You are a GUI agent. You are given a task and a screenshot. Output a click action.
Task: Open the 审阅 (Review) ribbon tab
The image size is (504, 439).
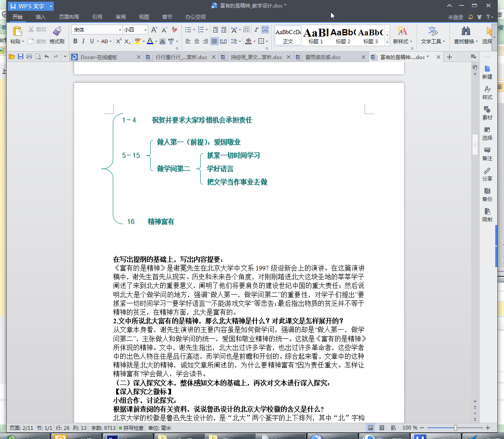pyautogui.click(x=121, y=17)
